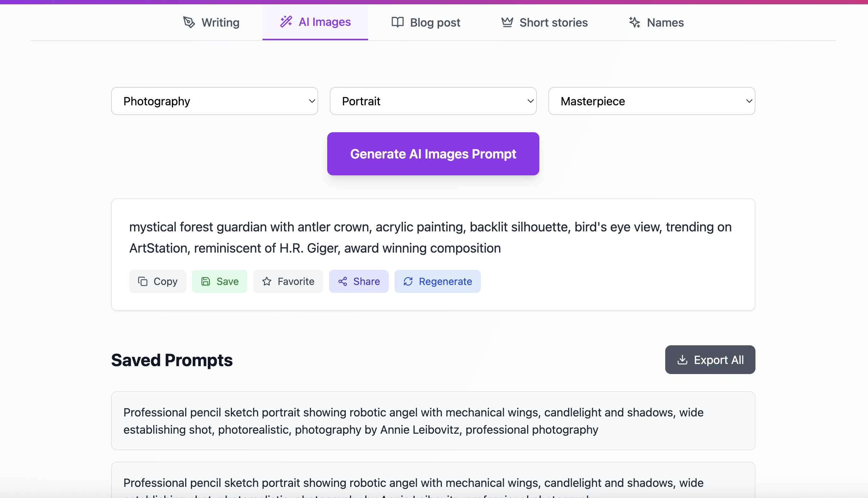The width and height of the screenshot is (868, 498).
Task: Share the generated prompt
Action: 359,281
